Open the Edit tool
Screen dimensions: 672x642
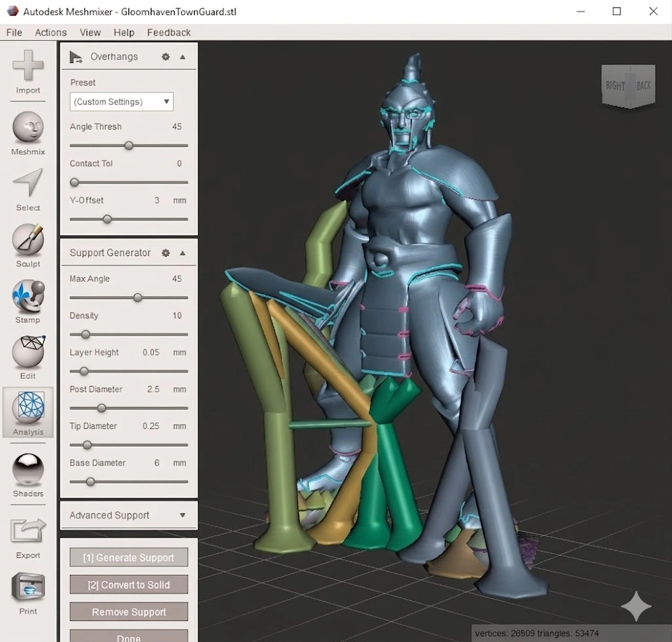point(28,357)
